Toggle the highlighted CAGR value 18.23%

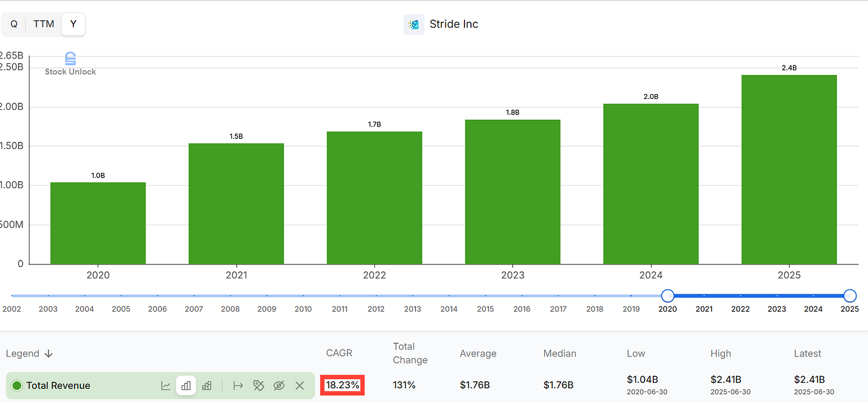[x=342, y=385]
